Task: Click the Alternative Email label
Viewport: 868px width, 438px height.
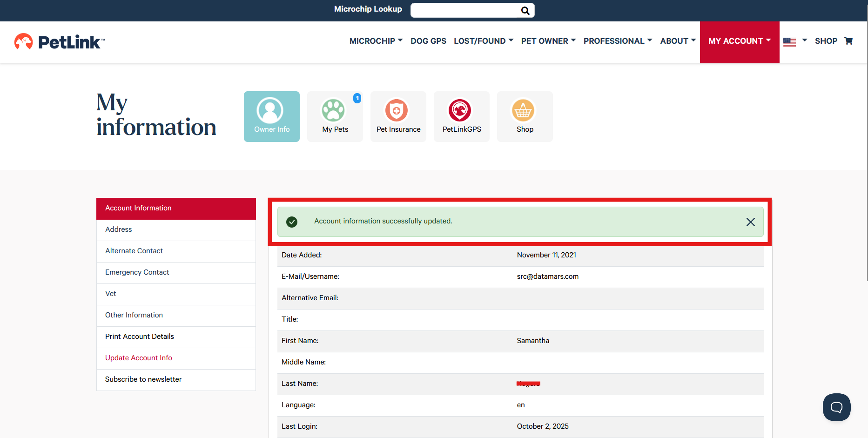Action: [310, 298]
